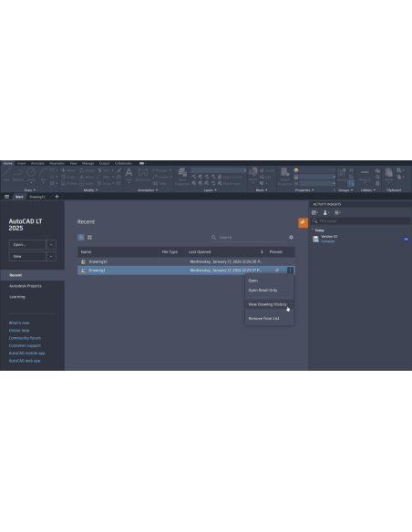
Task: Select the Text annotation tool
Action: [129, 174]
